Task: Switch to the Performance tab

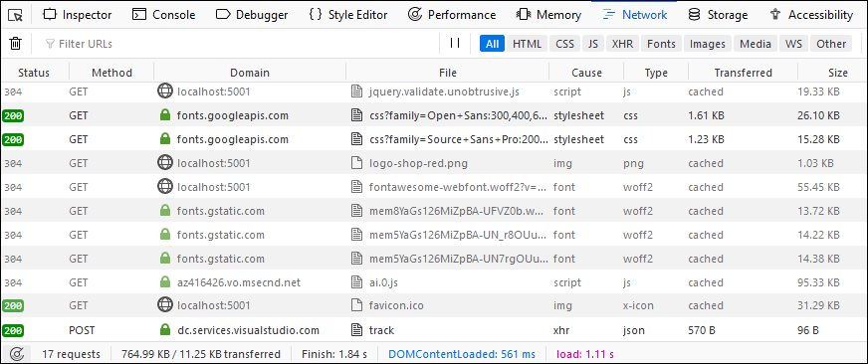Action: (452, 15)
